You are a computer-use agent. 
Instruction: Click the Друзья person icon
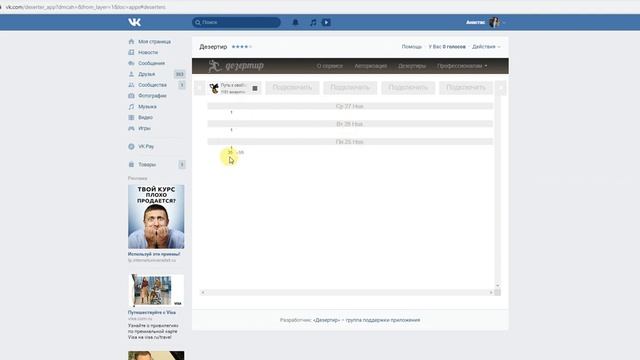pos(131,74)
